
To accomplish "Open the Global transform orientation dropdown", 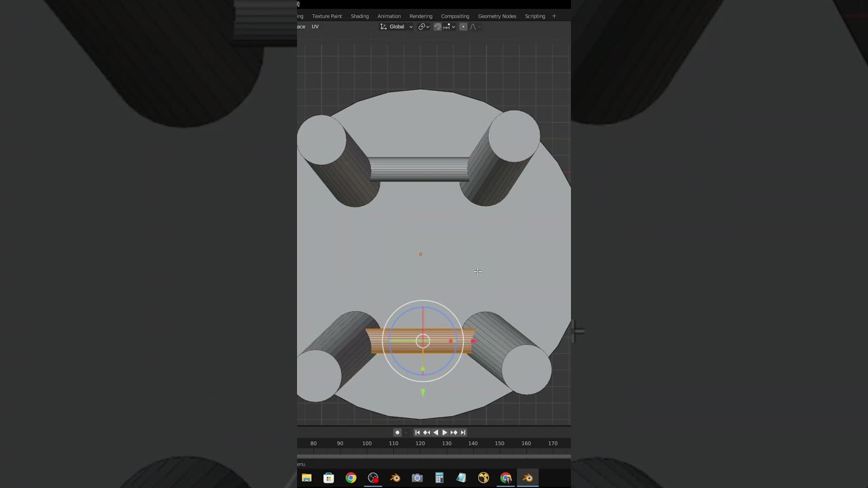I will point(397,26).
